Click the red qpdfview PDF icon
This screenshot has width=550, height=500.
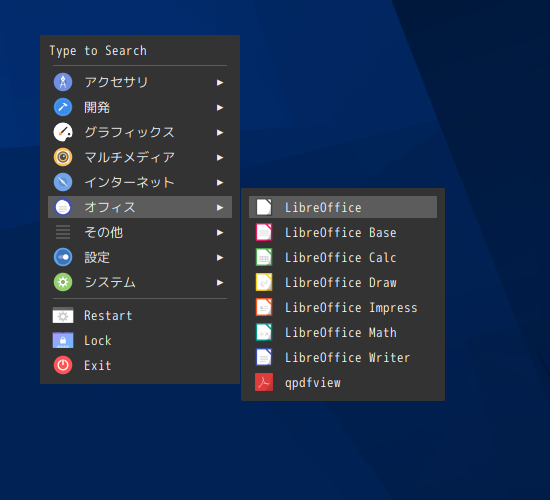(x=264, y=382)
